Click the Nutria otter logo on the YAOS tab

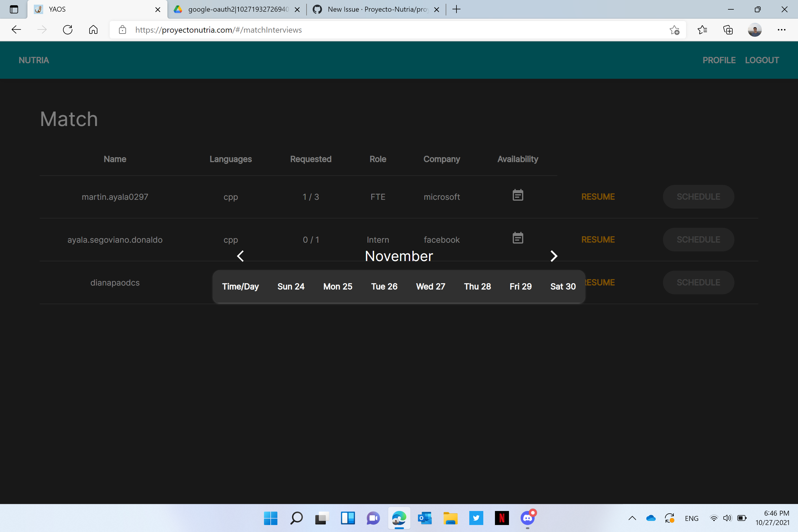[x=38, y=9]
